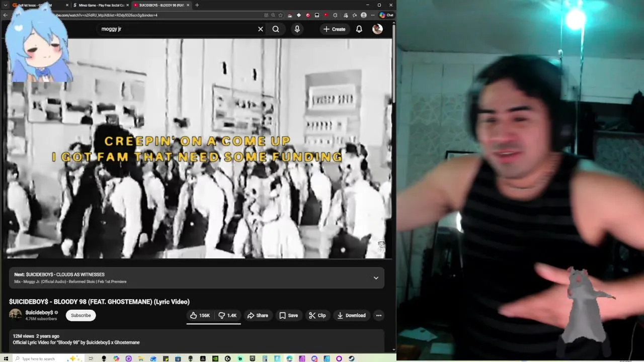The image size is (644, 362).
Task: Activate voice search microphone icon
Action: [297, 29]
